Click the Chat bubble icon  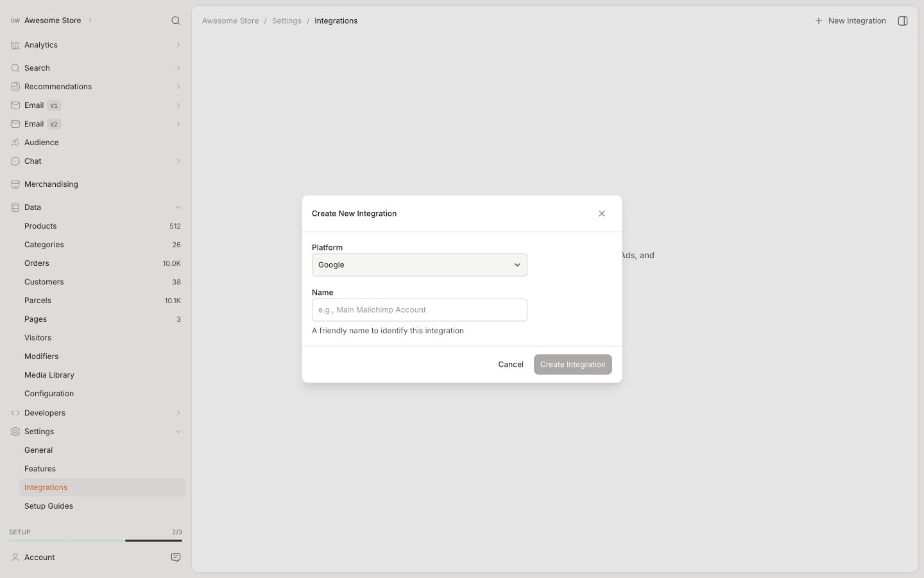coord(15,161)
